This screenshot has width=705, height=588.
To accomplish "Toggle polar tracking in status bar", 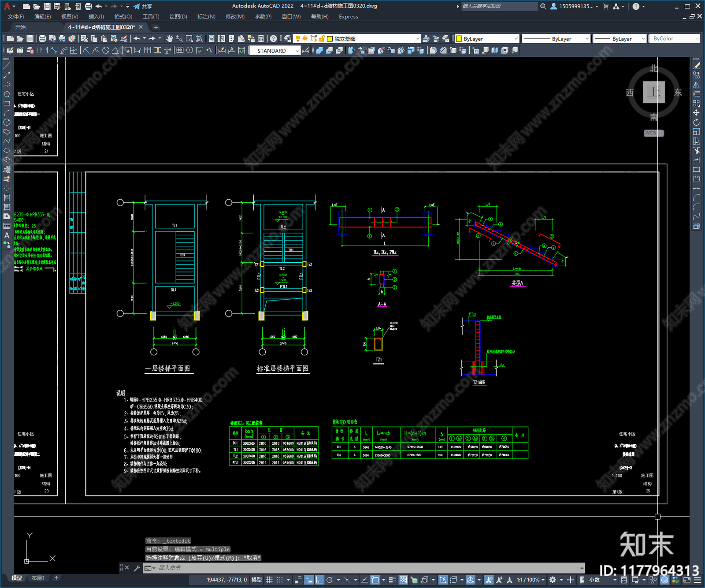I will pyautogui.click(x=330, y=580).
